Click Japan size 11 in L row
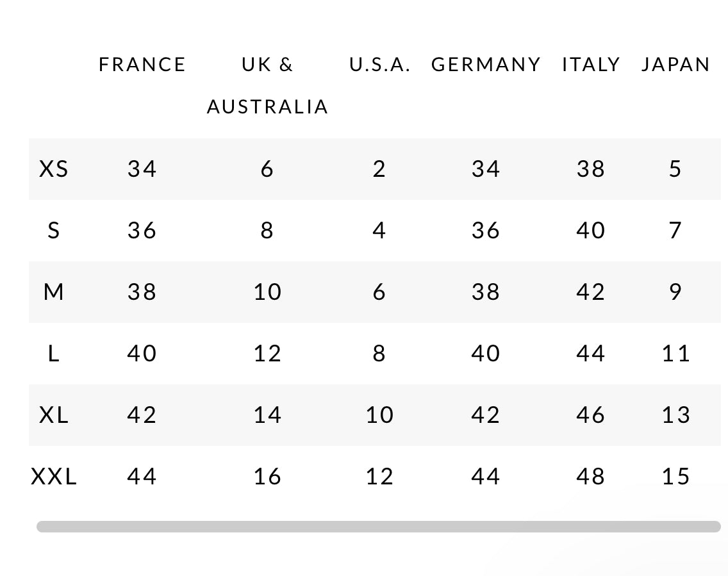This screenshot has height=576, width=728. point(675,354)
